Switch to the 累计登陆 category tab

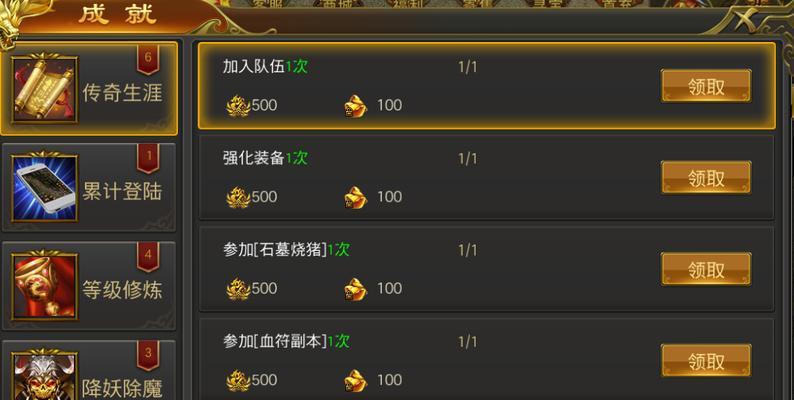[x=89, y=187]
